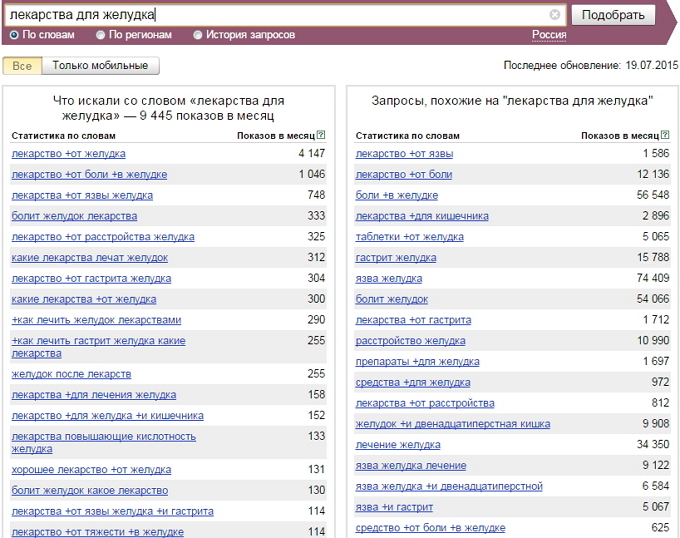Viewport: 680px width, 538px height.
Task: Open 'болит желудок' similar query link
Action: coord(392,299)
